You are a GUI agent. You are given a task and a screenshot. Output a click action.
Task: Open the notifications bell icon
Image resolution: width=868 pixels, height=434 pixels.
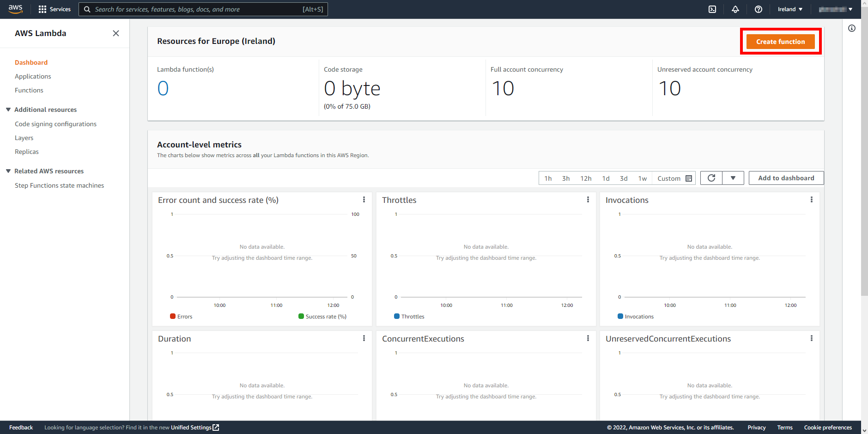coord(735,9)
